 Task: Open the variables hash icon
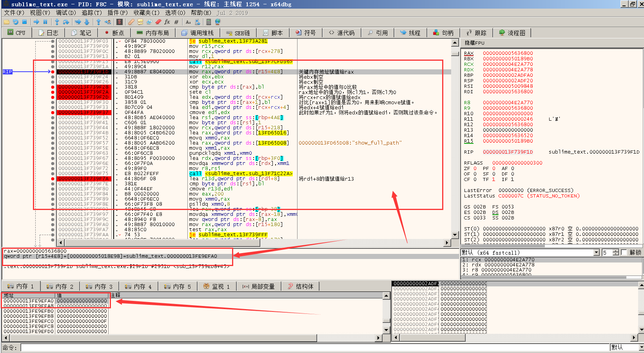176,22
